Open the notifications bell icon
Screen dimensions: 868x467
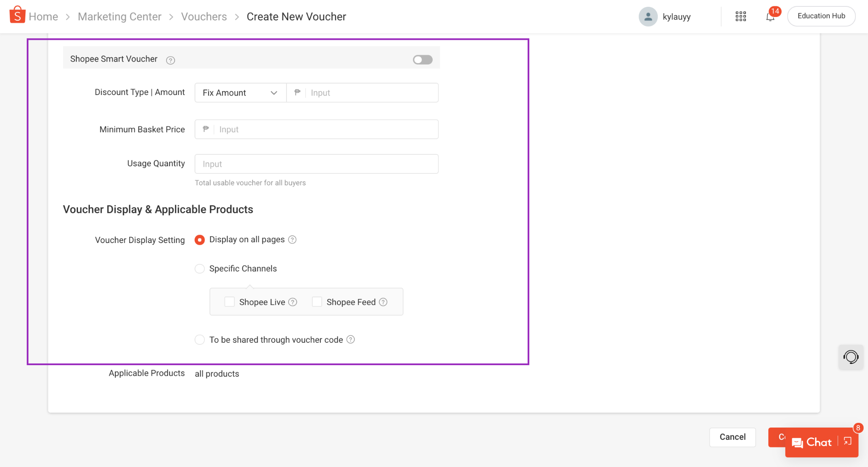click(x=770, y=17)
